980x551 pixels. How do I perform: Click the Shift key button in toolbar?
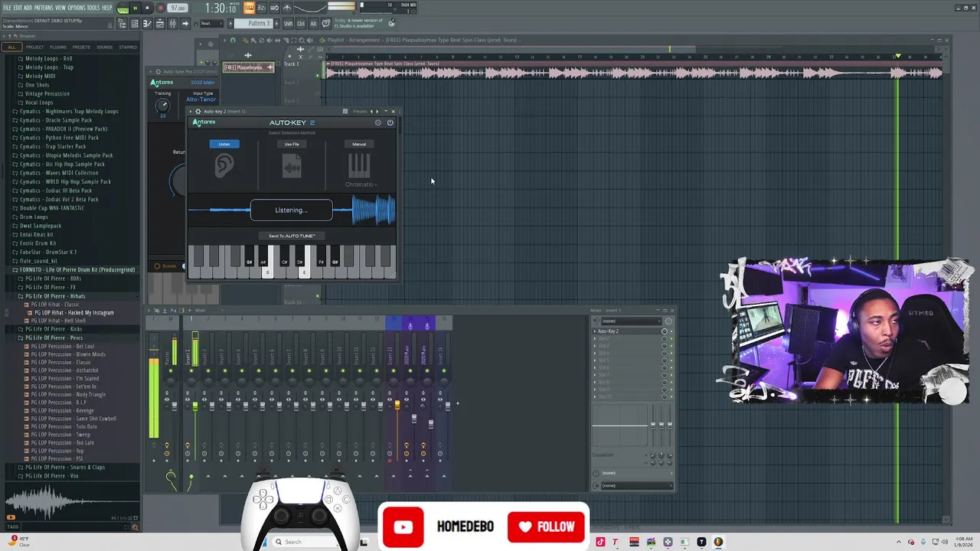tap(288, 24)
